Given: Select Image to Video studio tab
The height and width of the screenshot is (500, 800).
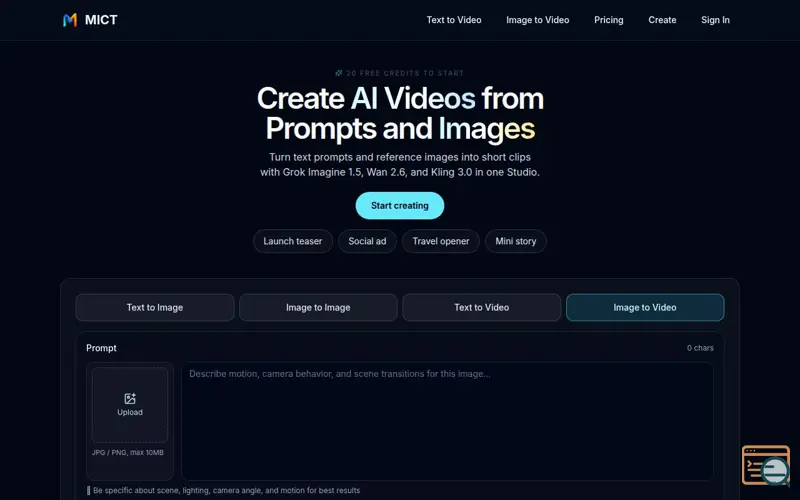Looking at the screenshot, I should (x=645, y=308).
